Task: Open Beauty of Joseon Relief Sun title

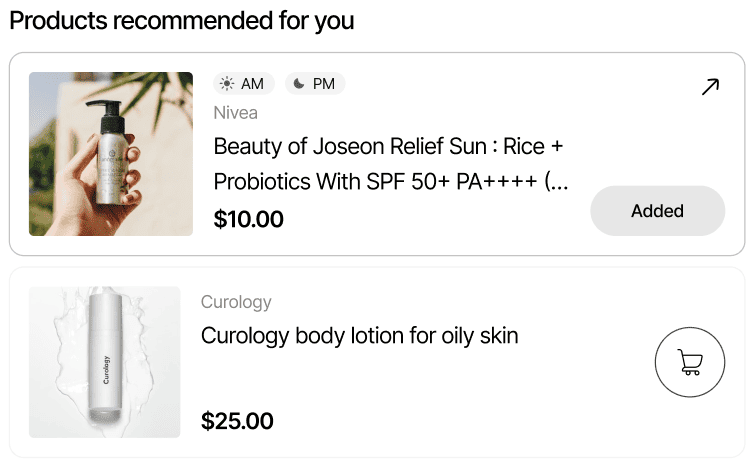Action: [388, 147]
